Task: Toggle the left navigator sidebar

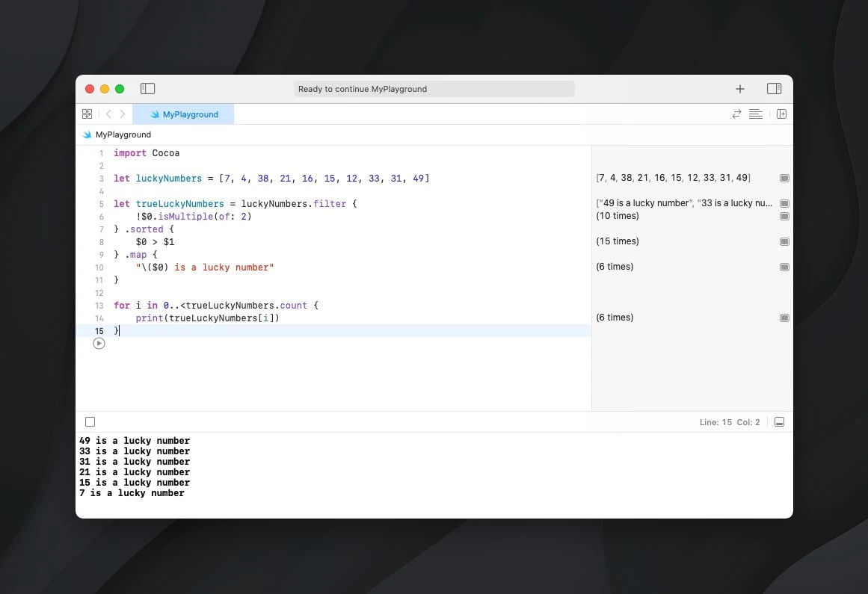Action: [148, 89]
